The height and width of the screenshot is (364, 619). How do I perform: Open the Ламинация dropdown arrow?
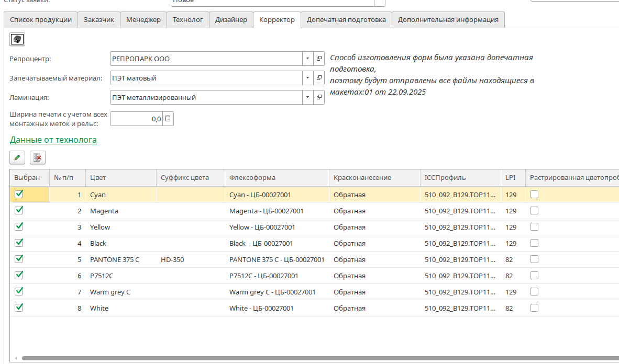pos(307,98)
